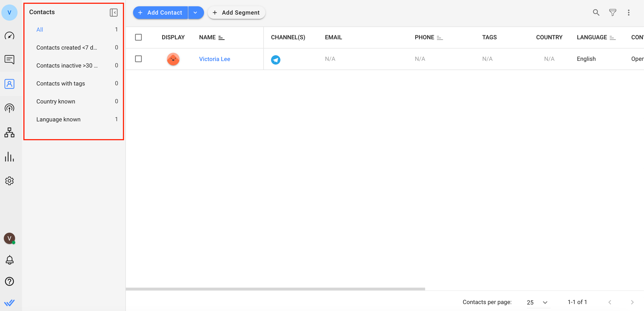The image size is (644, 311).
Task: Open the Broadcasts antenna icon
Action: point(10,108)
